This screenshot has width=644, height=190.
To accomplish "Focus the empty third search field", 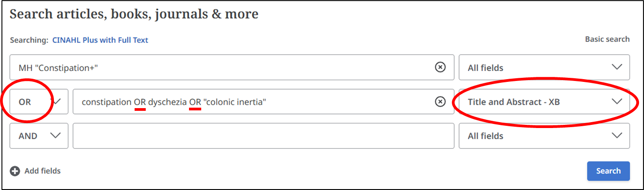I will [263, 136].
